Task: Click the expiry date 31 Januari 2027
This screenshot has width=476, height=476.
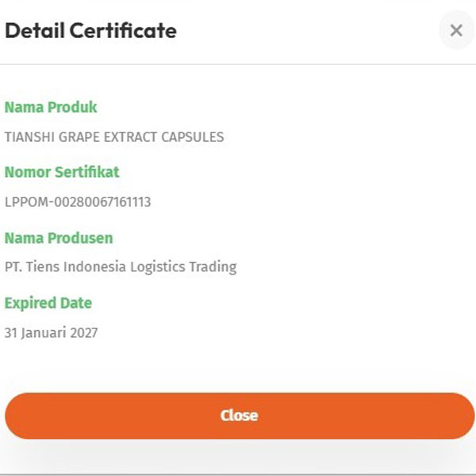Action: click(52, 333)
